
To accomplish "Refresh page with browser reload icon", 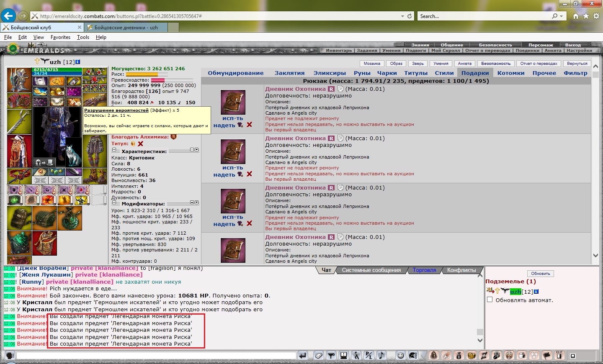I will pos(410,16).
